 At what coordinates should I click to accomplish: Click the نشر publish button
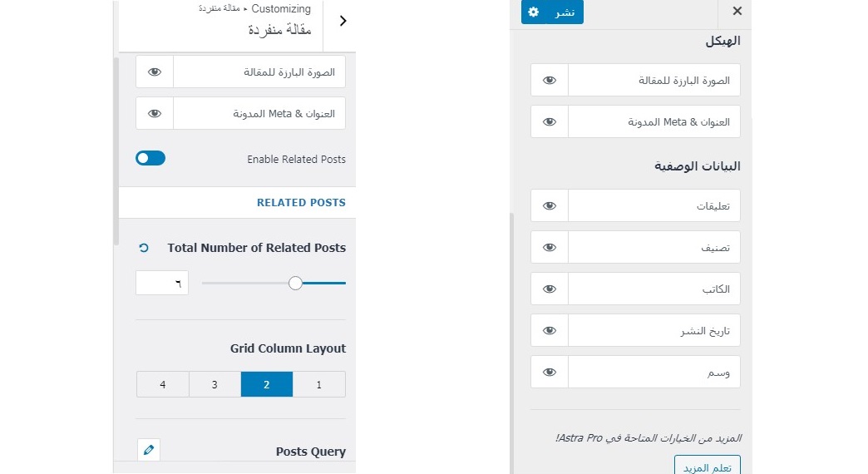[565, 12]
